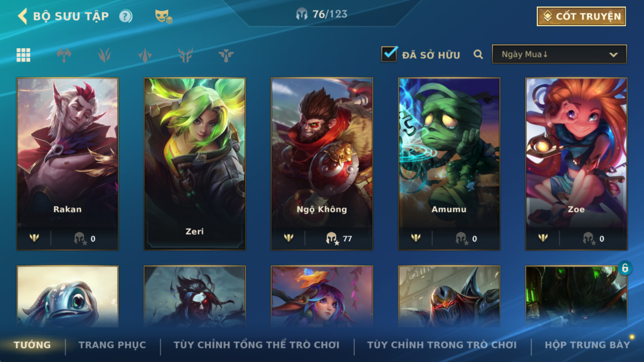Select the second role filter icon
This screenshot has width=644, height=362.
coord(104,55)
